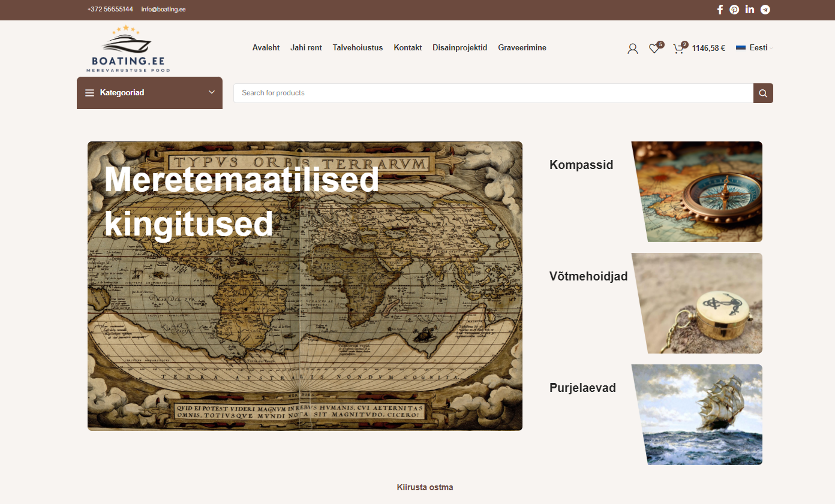
Task: Open the Talvehoiustus menu item
Action: point(358,48)
